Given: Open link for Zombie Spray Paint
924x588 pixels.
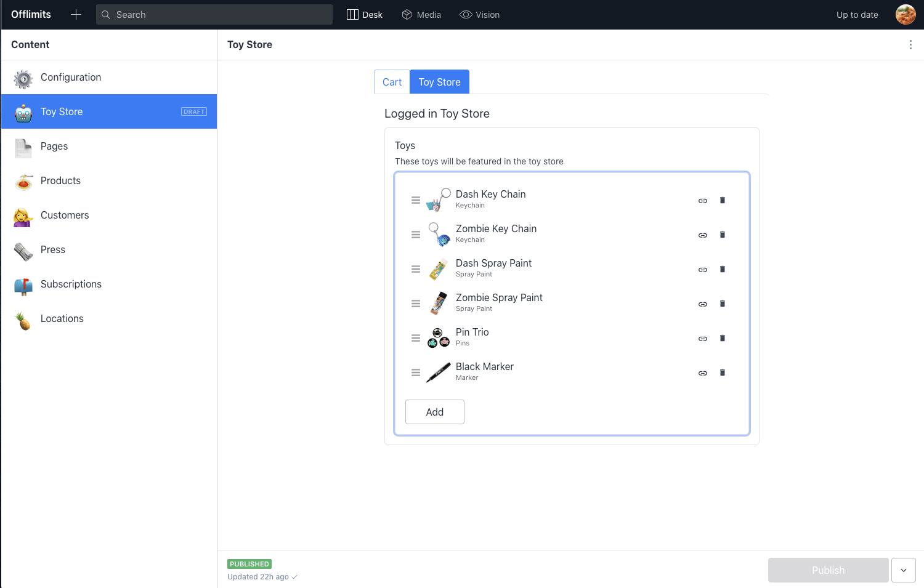Looking at the screenshot, I should (703, 304).
